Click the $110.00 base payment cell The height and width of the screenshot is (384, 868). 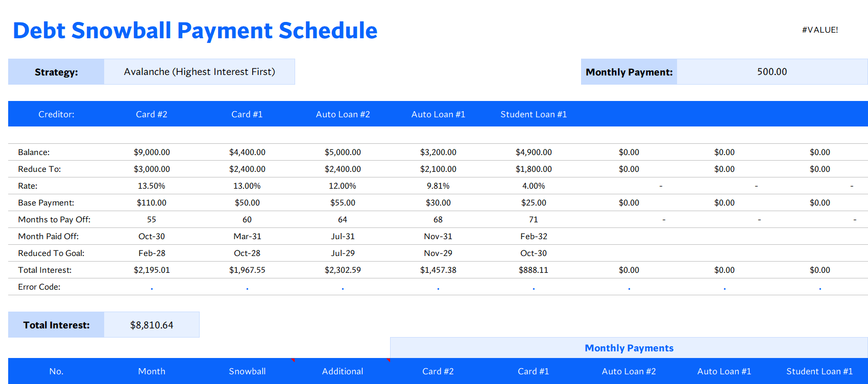(x=152, y=202)
